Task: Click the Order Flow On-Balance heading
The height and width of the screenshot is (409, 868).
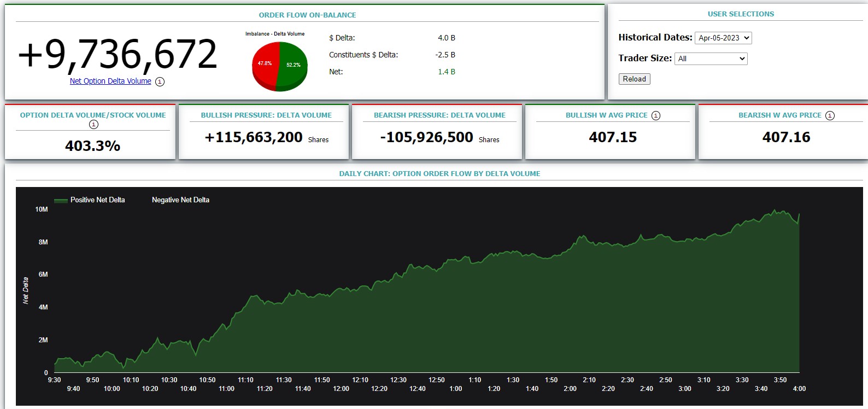Action: [307, 15]
